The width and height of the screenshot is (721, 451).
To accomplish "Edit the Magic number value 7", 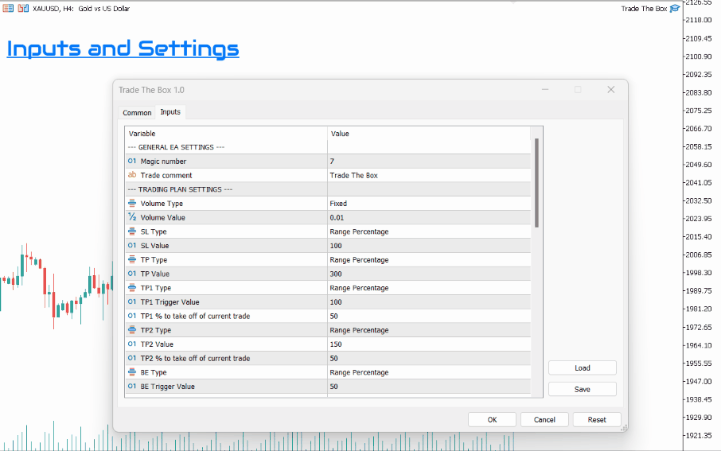I will pos(429,161).
